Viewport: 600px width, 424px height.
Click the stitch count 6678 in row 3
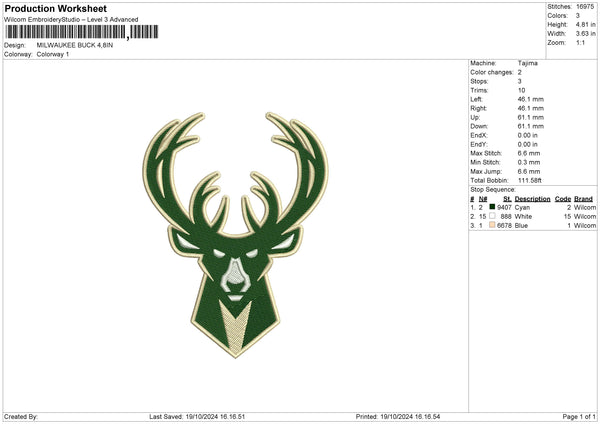pos(504,226)
